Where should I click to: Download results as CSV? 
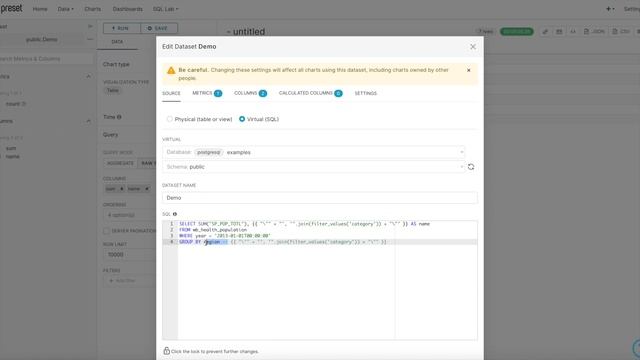click(x=621, y=31)
